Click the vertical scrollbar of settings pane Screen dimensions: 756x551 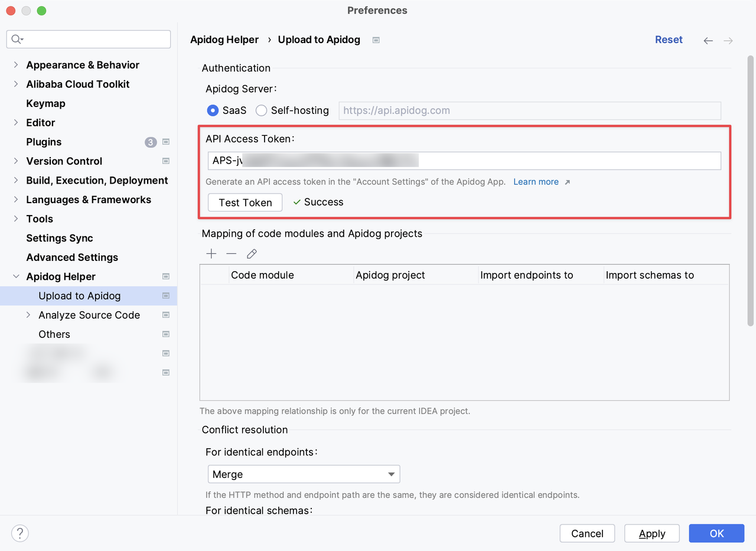pos(751,190)
